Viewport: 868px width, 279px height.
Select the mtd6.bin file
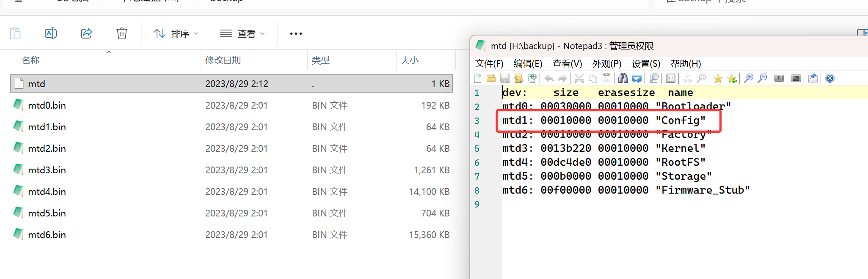click(x=231, y=235)
